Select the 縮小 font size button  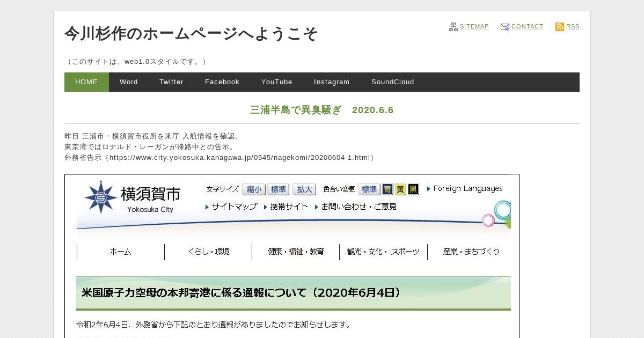point(254,189)
